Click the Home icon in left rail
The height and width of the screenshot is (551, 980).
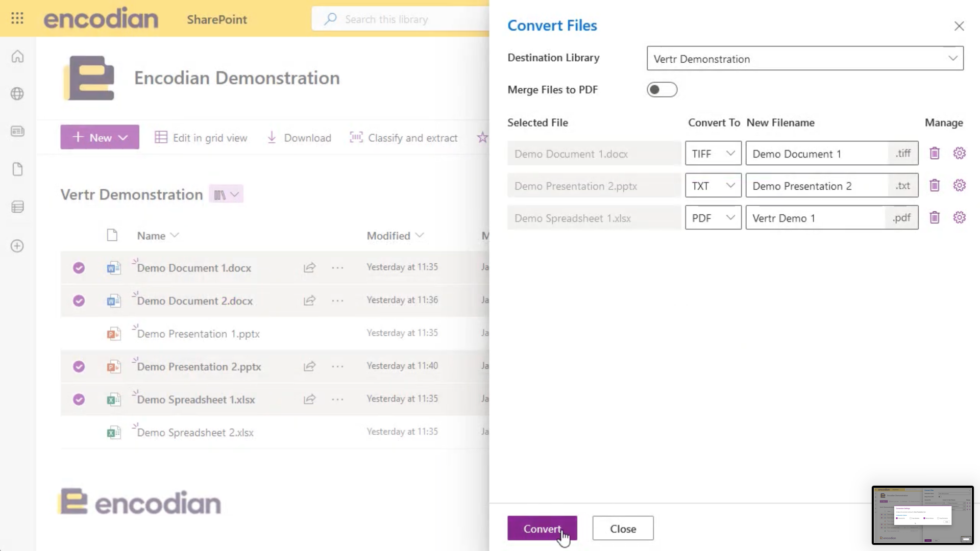17,56
